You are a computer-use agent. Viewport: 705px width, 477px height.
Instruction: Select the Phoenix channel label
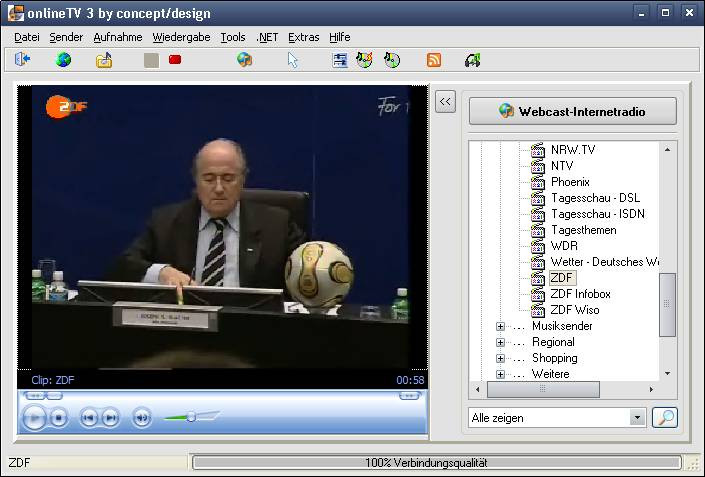point(570,182)
